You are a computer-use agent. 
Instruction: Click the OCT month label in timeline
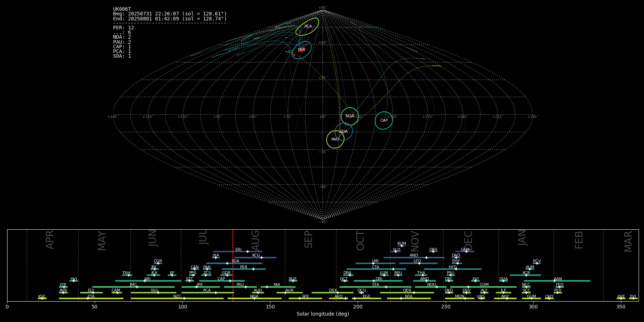tap(360, 240)
